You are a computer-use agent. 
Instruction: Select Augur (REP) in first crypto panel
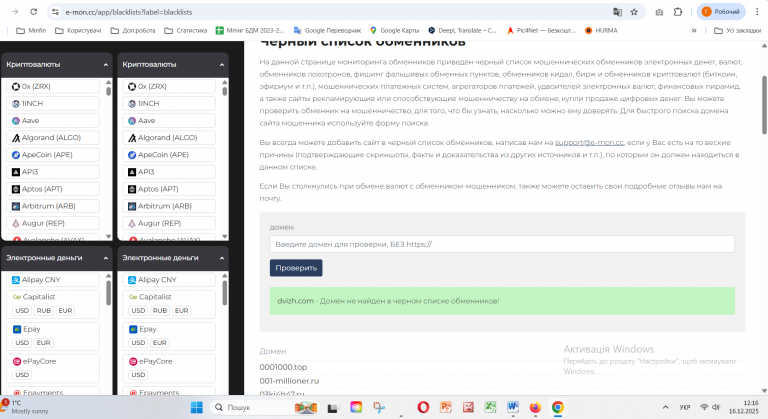point(53,223)
